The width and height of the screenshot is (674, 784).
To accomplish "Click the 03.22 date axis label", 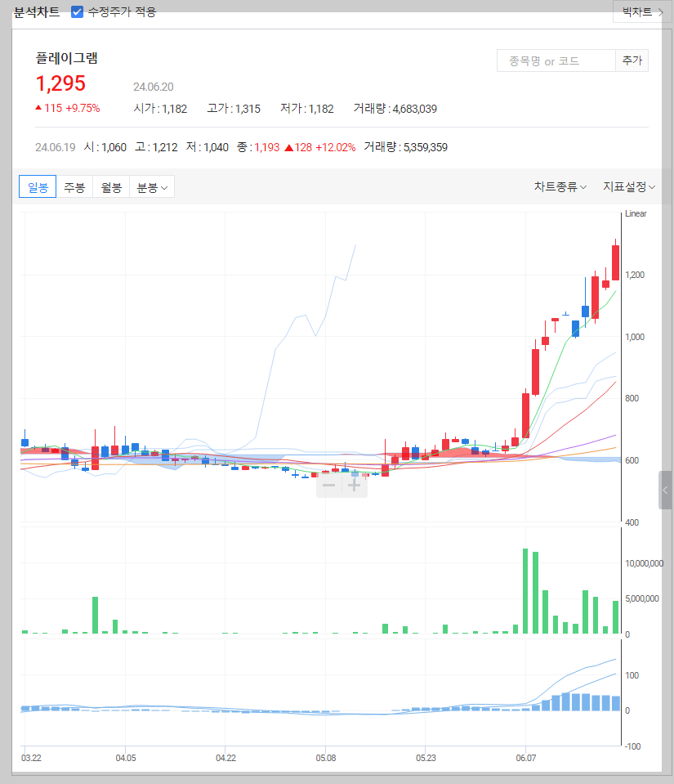I will [x=31, y=758].
